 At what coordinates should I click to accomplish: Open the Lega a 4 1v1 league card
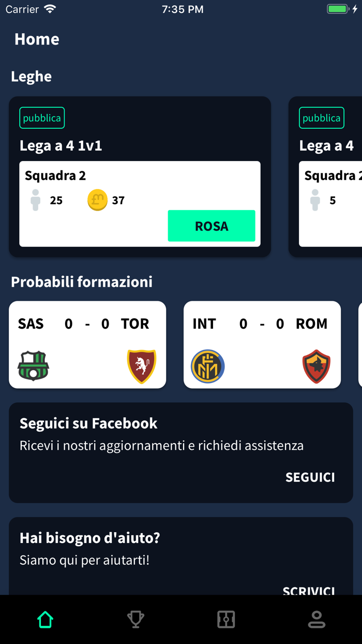[x=140, y=145]
